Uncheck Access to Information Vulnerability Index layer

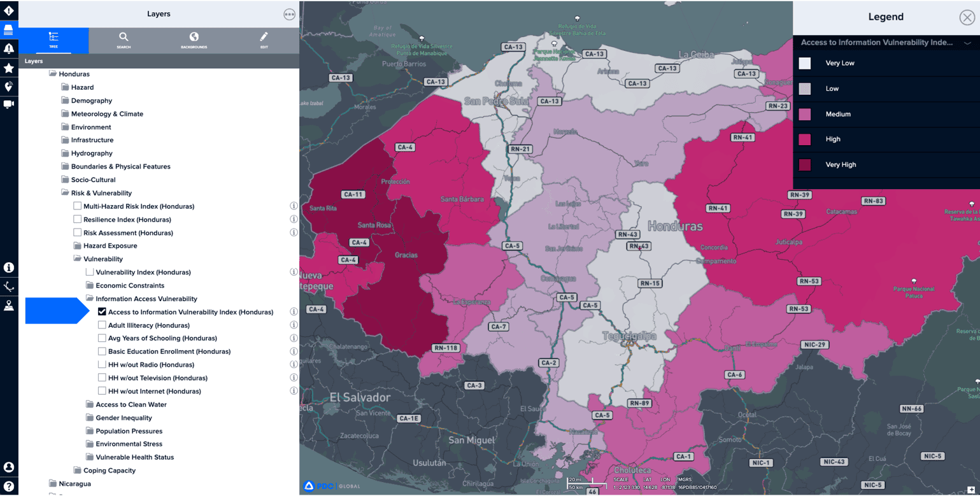(x=102, y=312)
